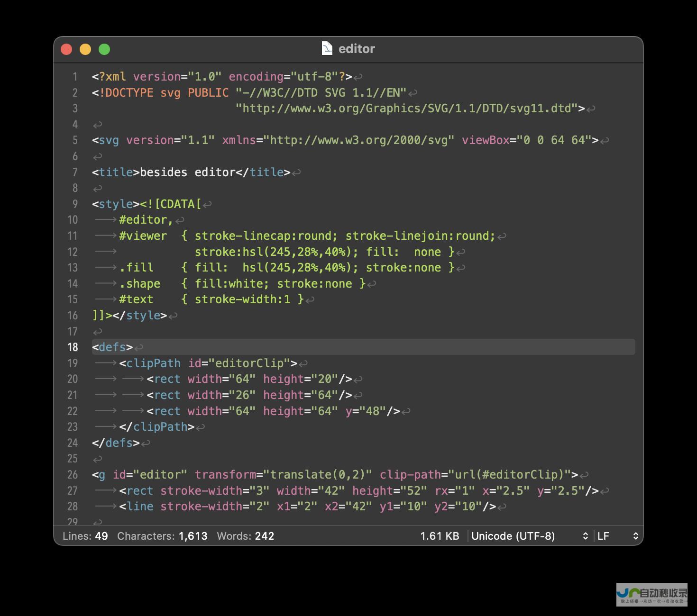Click the green zoom window button
Screen dimensions: 697x616
pos(104,49)
